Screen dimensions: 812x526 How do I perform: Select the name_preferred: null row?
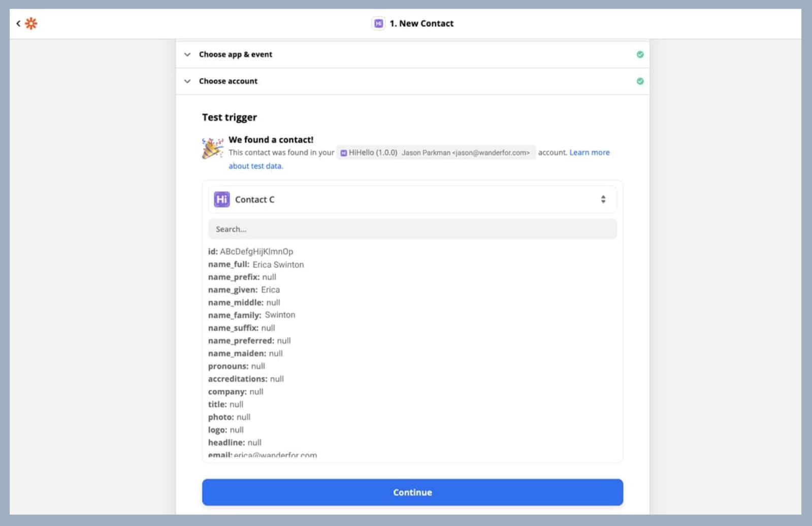click(x=249, y=341)
